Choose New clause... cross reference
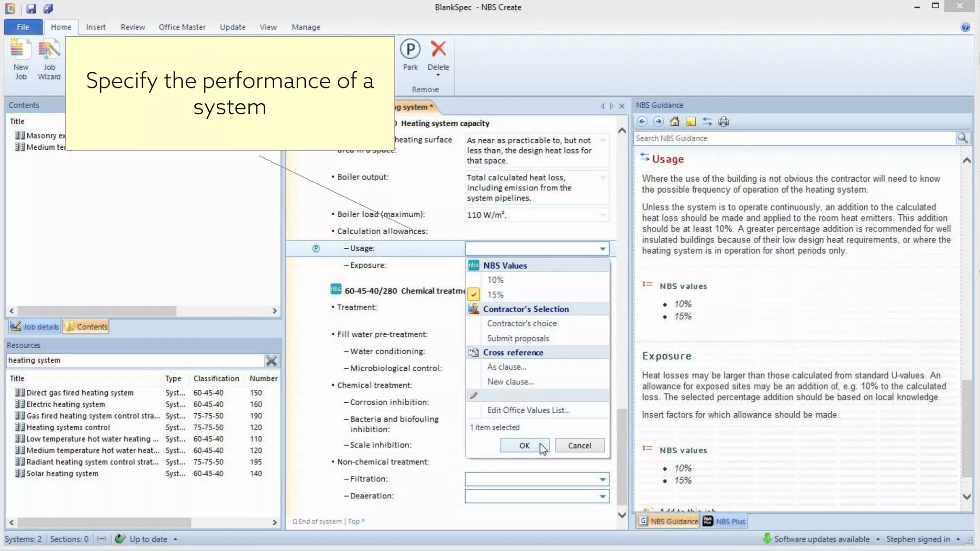Viewport: 980px width, 551px height. [x=510, y=382]
